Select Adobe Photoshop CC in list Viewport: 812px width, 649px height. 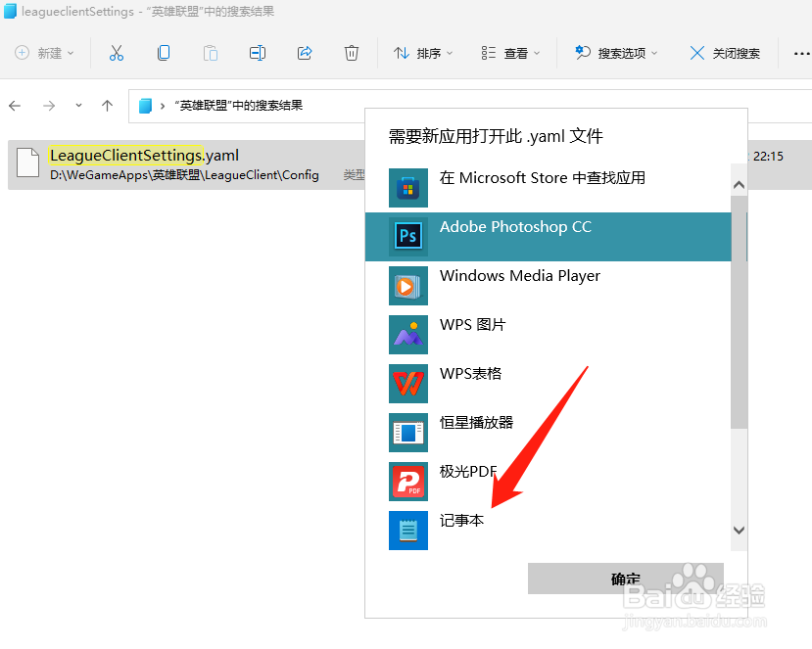click(548, 237)
